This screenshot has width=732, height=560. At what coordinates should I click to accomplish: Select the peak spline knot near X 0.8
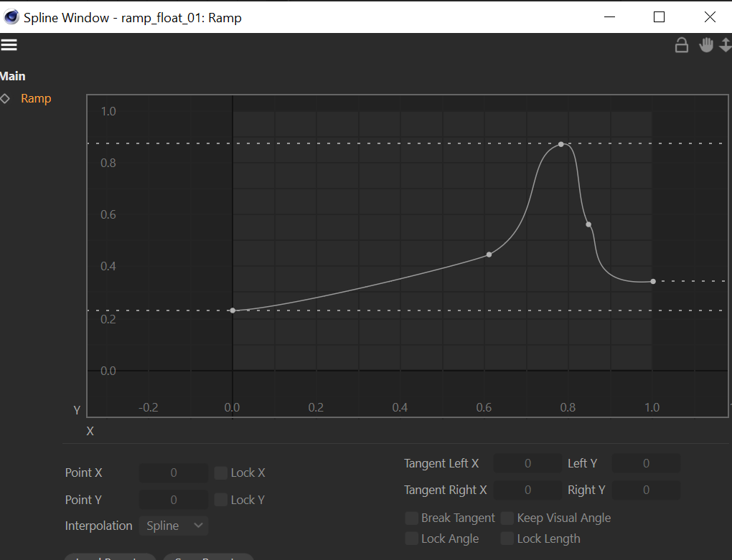pyautogui.click(x=561, y=145)
